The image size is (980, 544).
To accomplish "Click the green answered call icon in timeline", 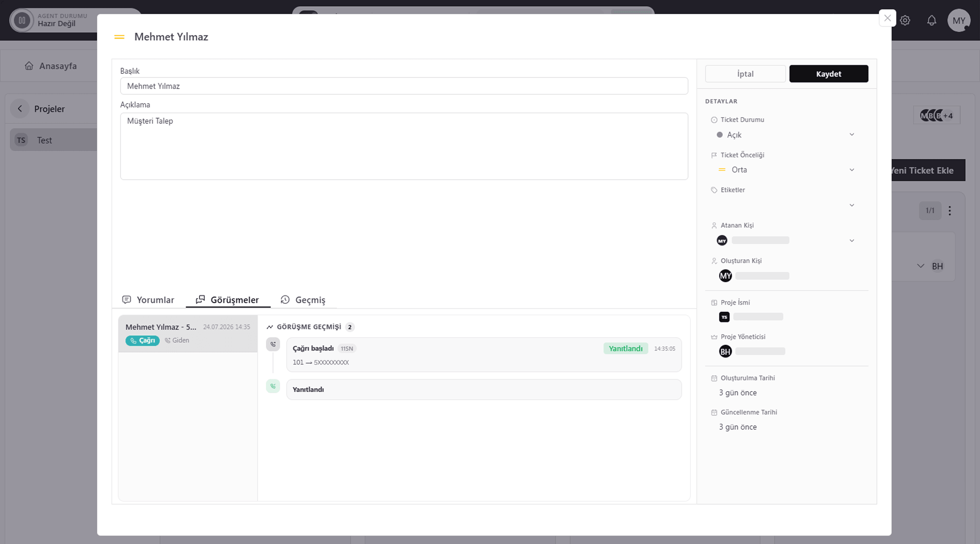I will coord(273,386).
